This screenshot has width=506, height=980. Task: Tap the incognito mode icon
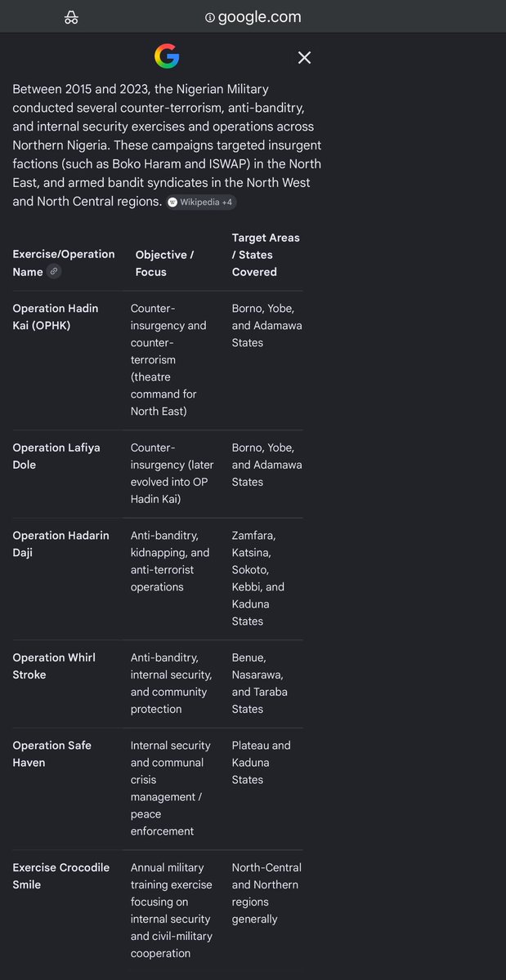tap(71, 17)
